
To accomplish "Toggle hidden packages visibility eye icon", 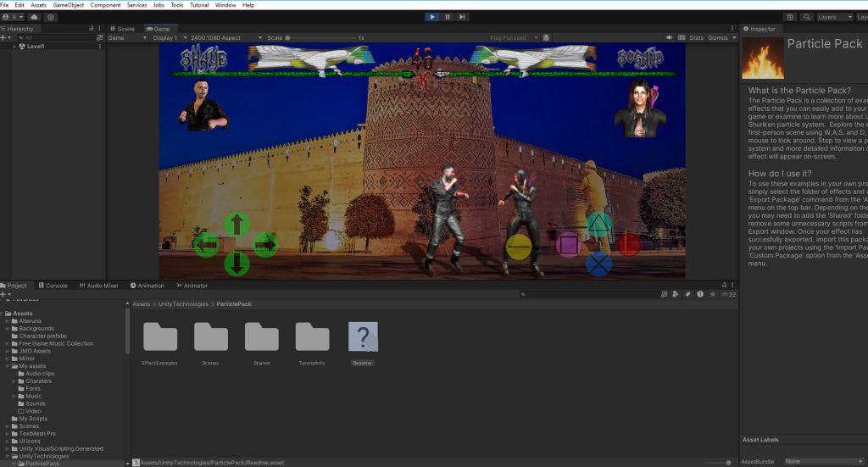I will coord(728,294).
